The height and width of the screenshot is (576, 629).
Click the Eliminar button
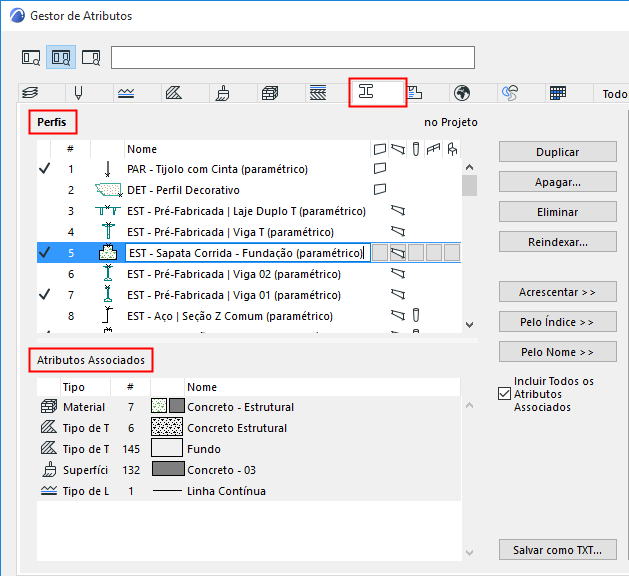coord(558,212)
